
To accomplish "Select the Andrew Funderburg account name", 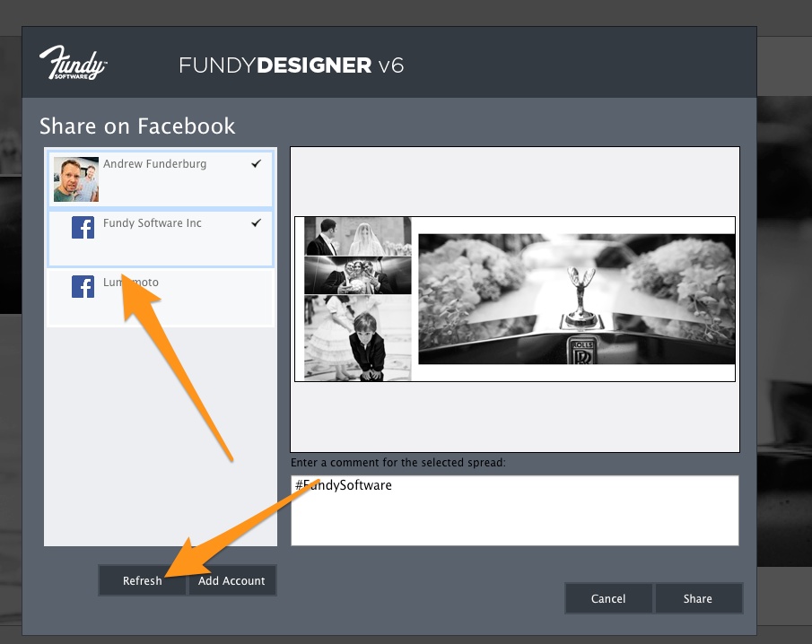I will (x=154, y=164).
